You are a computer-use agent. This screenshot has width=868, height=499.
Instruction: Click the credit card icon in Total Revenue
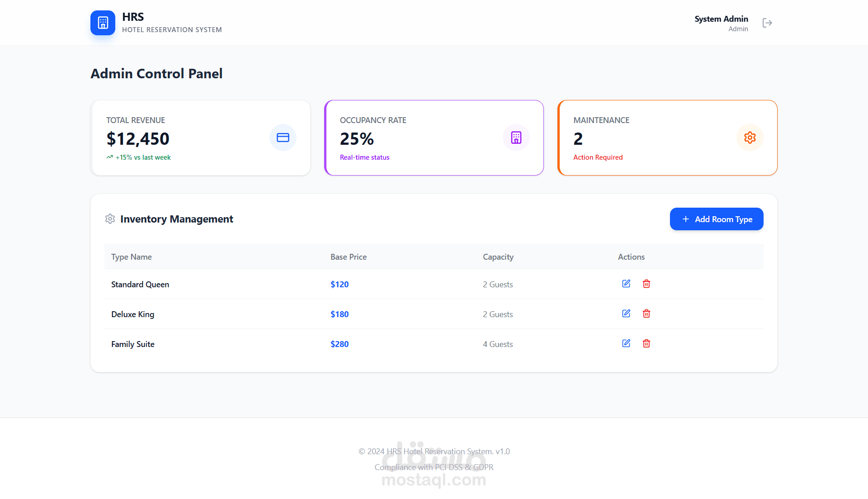[x=283, y=138]
